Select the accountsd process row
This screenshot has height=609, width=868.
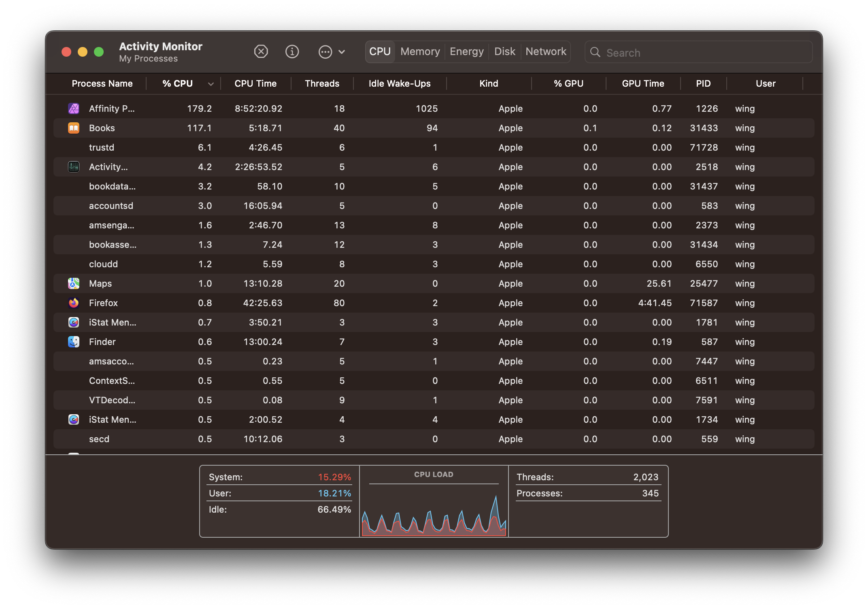tap(434, 206)
